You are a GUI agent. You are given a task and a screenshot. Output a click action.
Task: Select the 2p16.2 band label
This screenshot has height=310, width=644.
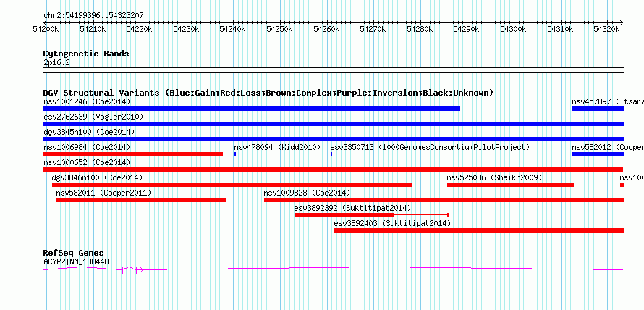click(x=56, y=62)
